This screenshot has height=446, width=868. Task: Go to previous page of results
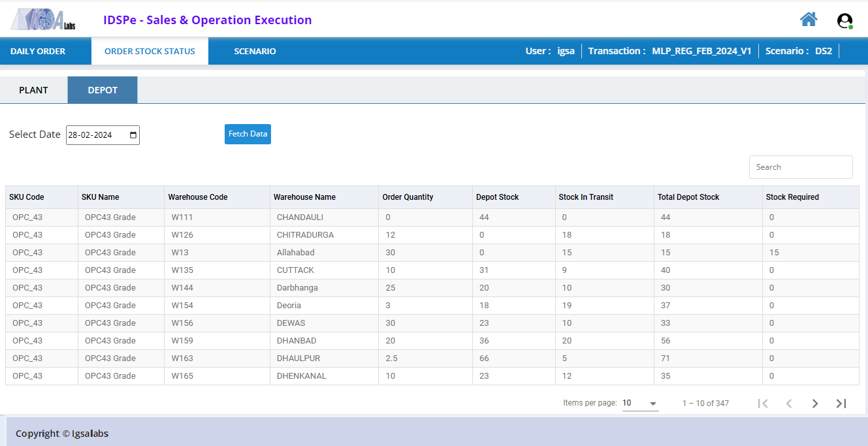coord(788,404)
